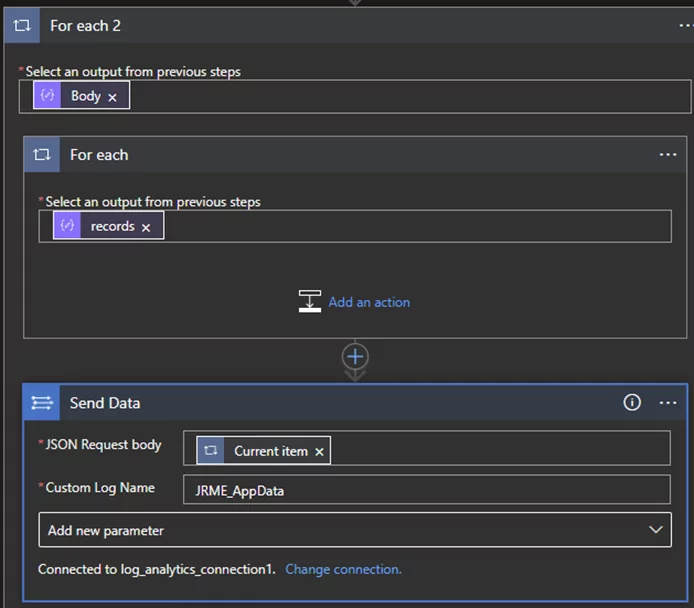694x608 pixels.
Task: Insert a new step with plus button
Action: click(x=355, y=357)
